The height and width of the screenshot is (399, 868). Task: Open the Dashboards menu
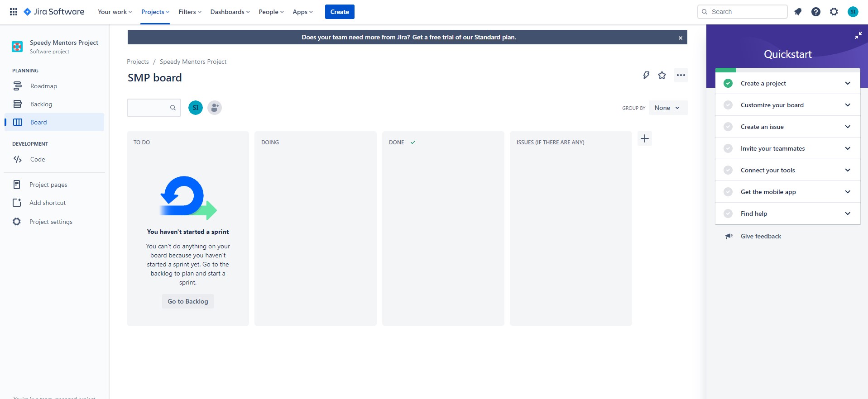pyautogui.click(x=230, y=12)
